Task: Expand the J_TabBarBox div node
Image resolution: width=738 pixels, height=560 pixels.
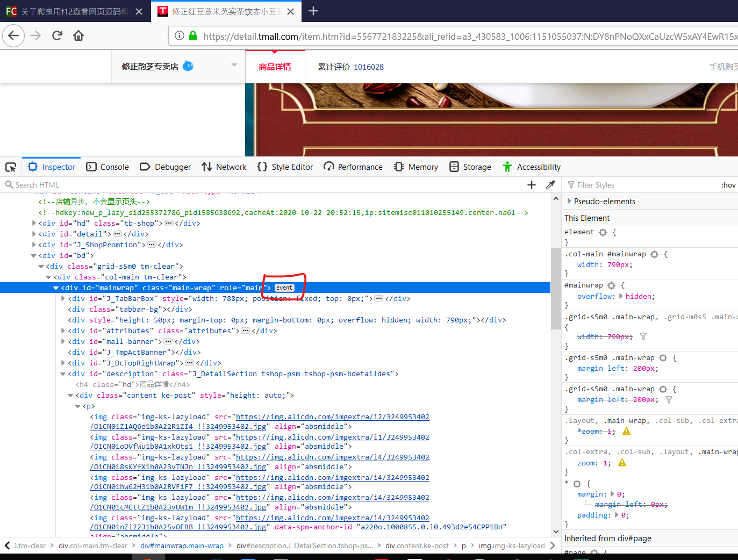Action: click(63, 298)
